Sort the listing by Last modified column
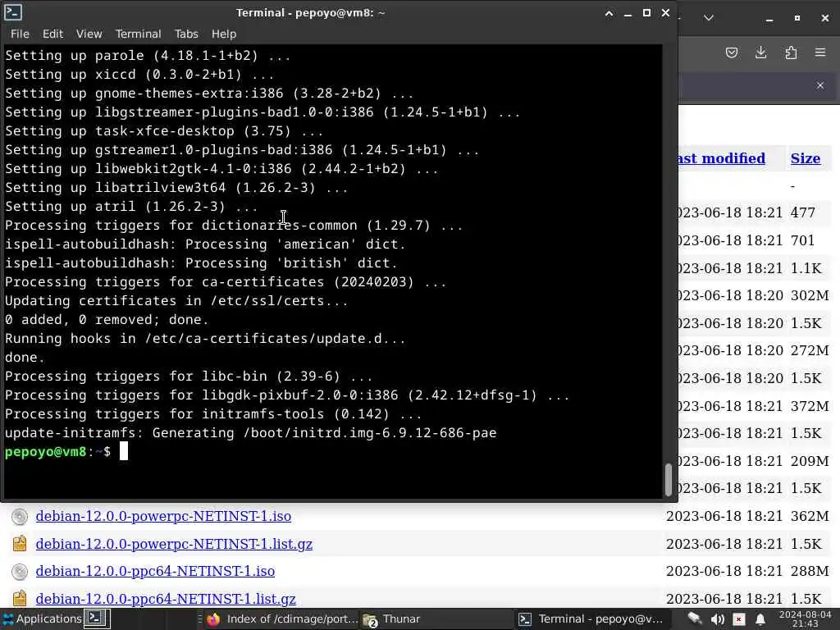Viewport: 840px width, 630px height. (722, 158)
